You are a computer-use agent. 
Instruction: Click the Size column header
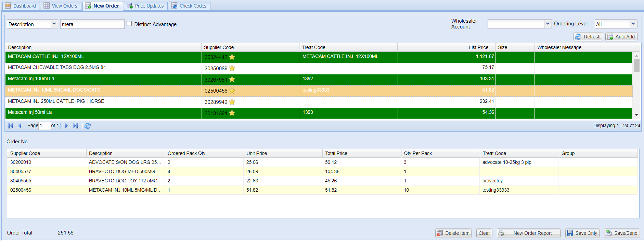pos(515,47)
